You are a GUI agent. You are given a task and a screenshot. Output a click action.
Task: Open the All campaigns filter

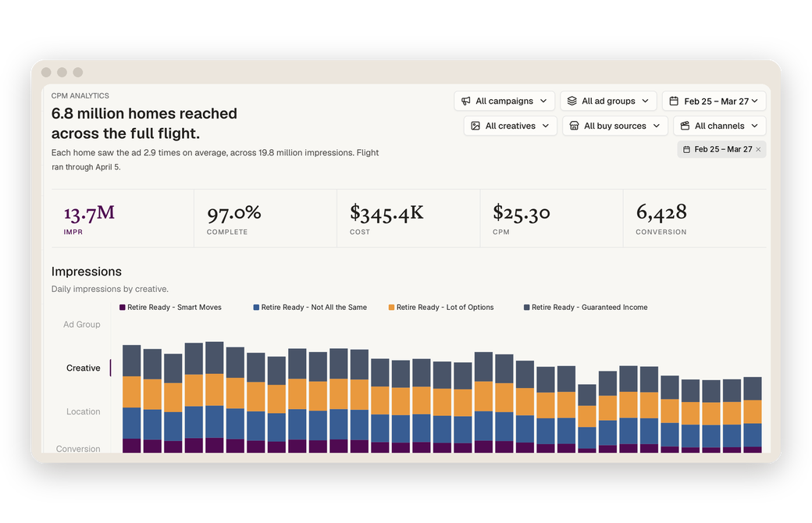tap(504, 101)
